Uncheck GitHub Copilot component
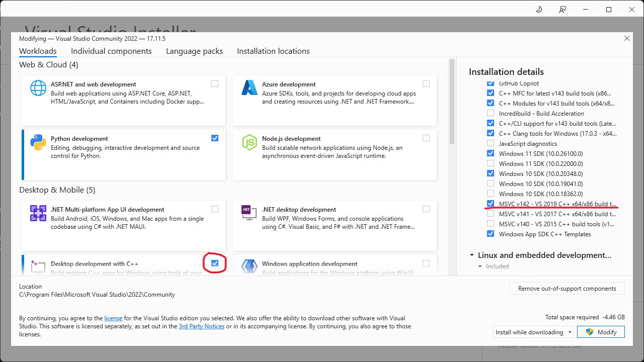 point(491,83)
